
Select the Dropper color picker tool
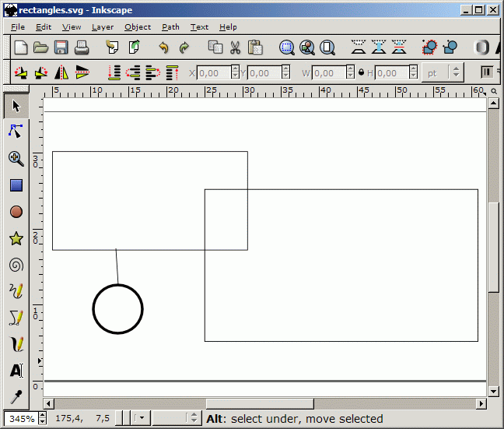(16, 396)
